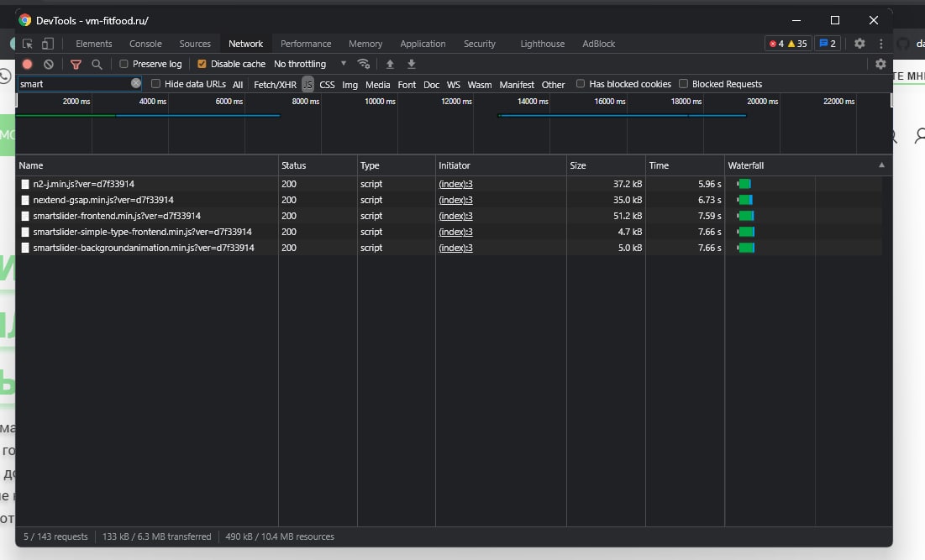Filter requests by Manifest
This screenshot has height=560, width=925.
click(517, 85)
